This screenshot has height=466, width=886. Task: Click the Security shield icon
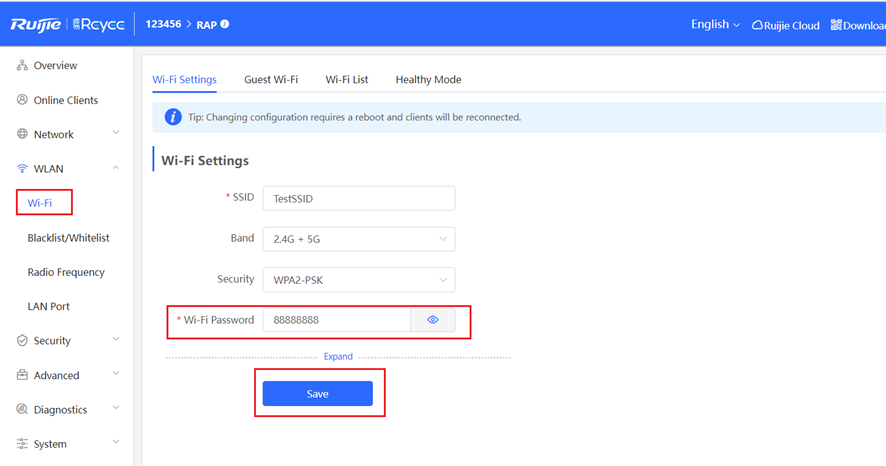[22, 340]
